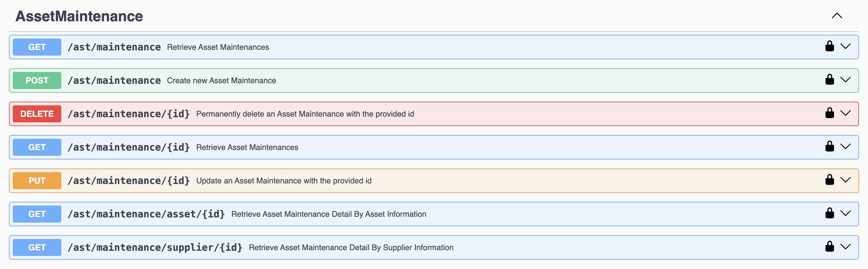The width and height of the screenshot is (868, 269).
Task: Click lock icon on the maintenance/supplier/{id} row
Action: [829, 247]
